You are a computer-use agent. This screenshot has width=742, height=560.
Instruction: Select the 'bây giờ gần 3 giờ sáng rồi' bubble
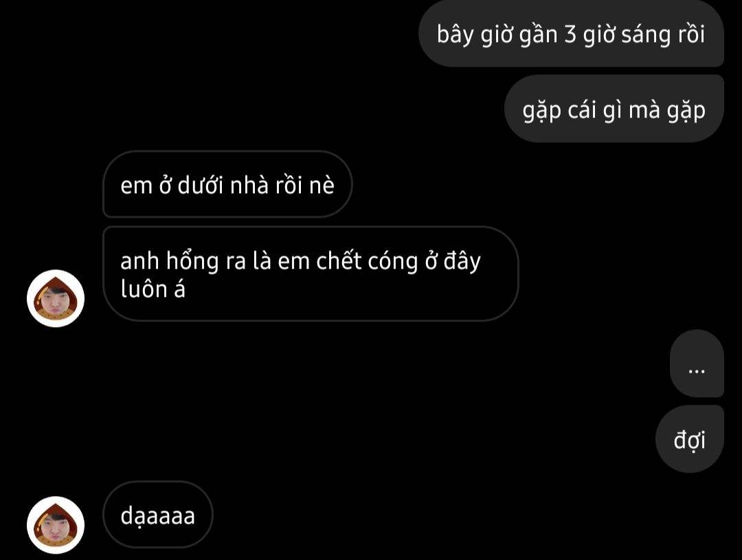click(571, 34)
